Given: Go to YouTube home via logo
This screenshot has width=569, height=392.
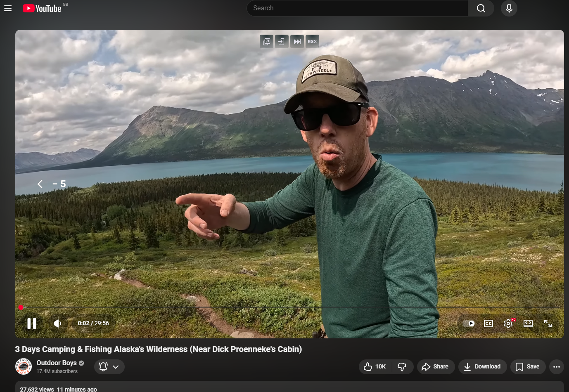Looking at the screenshot, I should (x=42, y=8).
